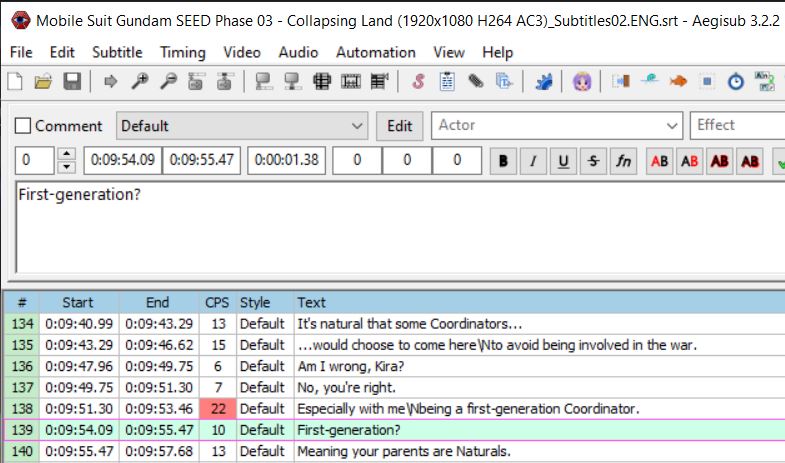785x463 pixels.
Task: Pick primary color AB swatch
Action: point(659,161)
